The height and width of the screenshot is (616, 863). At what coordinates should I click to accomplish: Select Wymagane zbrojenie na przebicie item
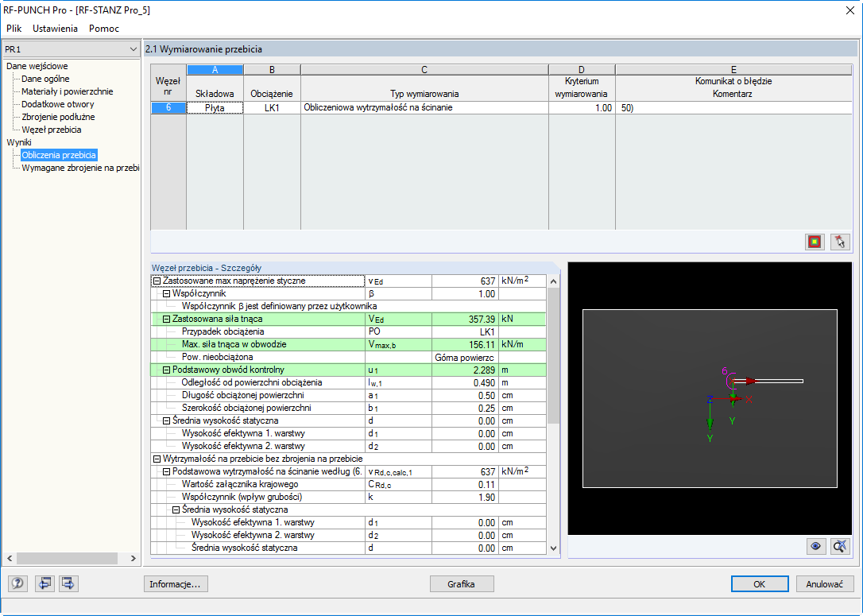click(79, 168)
